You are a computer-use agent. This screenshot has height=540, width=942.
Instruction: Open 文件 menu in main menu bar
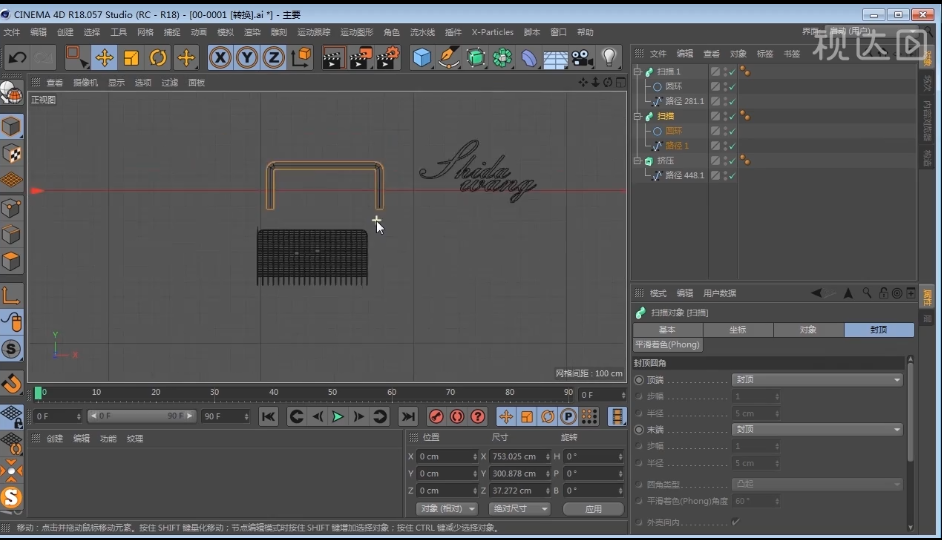pyautogui.click(x=11, y=32)
